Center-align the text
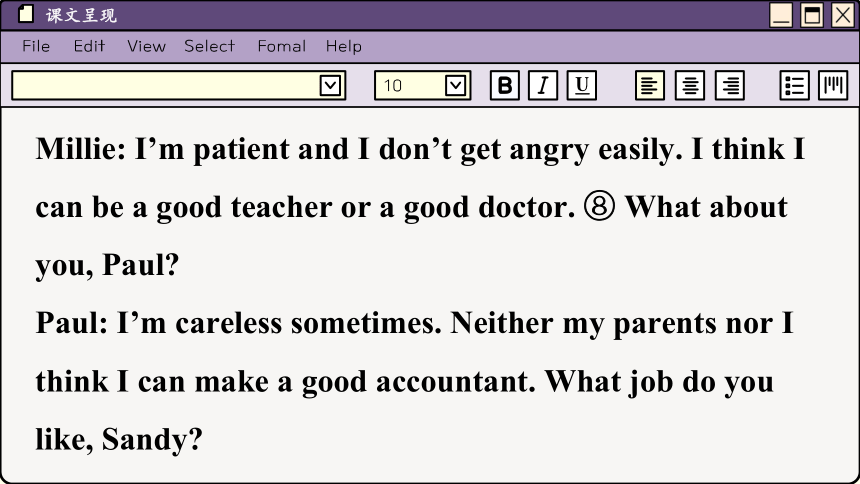860x484 pixels. pos(690,85)
